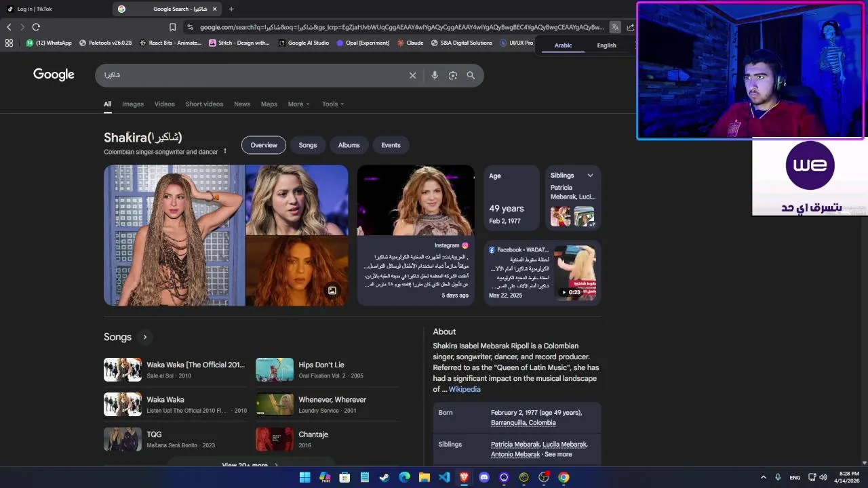
Task: Switch to Images results tab
Action: [133, 104]
